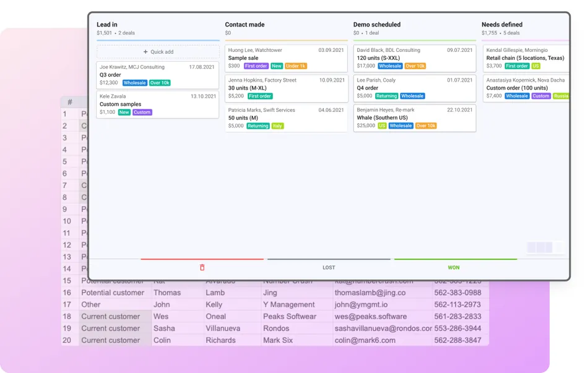The width and height of the screenshot is (588, 373).
Task: Click Wholesale tag on Q4 order card
Action: coord(412,96)
